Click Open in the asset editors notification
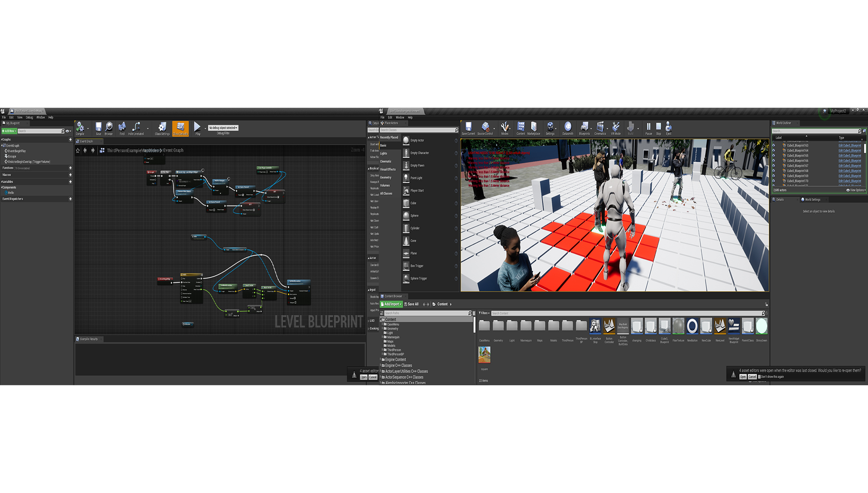868x493 pixels. [x=743, y=377]
